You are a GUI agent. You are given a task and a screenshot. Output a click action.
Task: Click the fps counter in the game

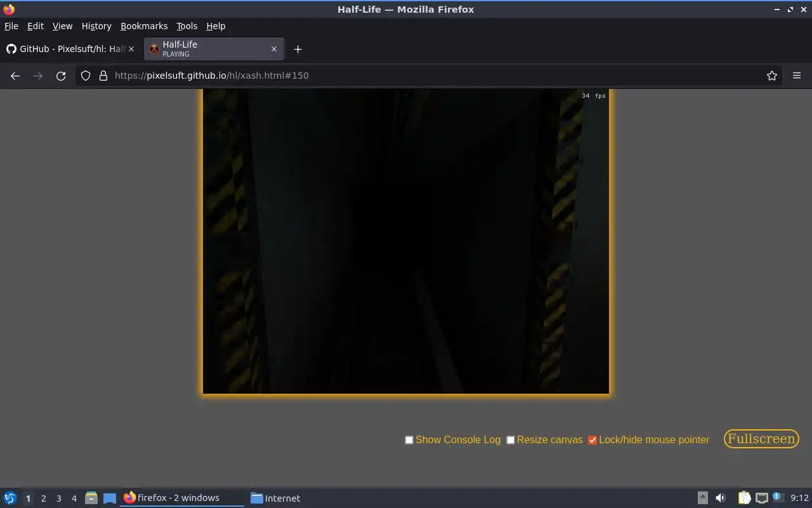(594, 96)
